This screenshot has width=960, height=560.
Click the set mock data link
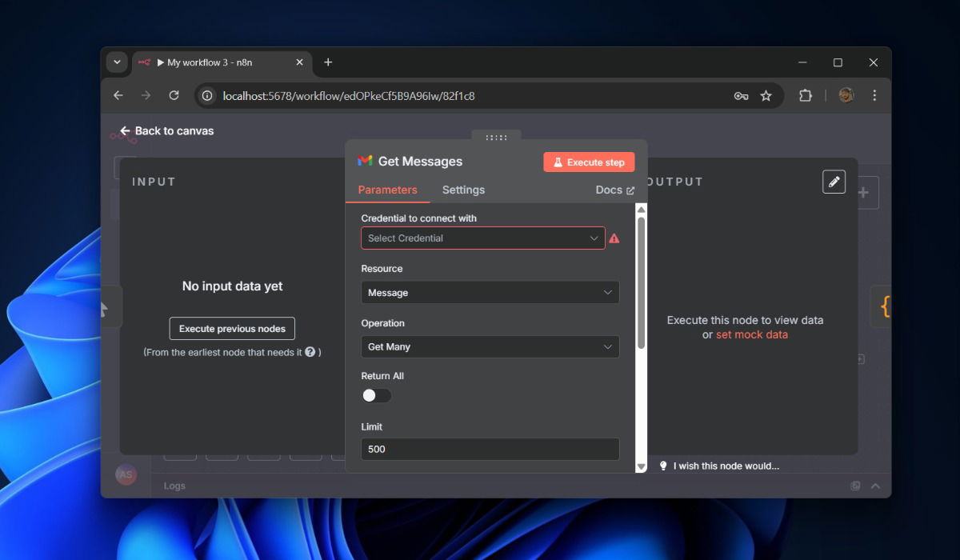pos(751,334)
